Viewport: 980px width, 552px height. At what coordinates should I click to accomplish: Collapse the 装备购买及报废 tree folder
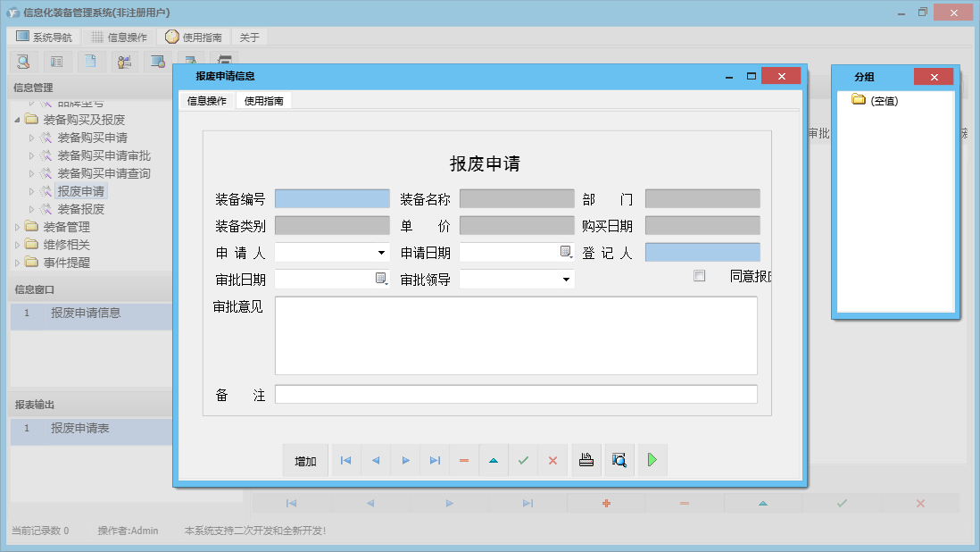pos(17,120)
